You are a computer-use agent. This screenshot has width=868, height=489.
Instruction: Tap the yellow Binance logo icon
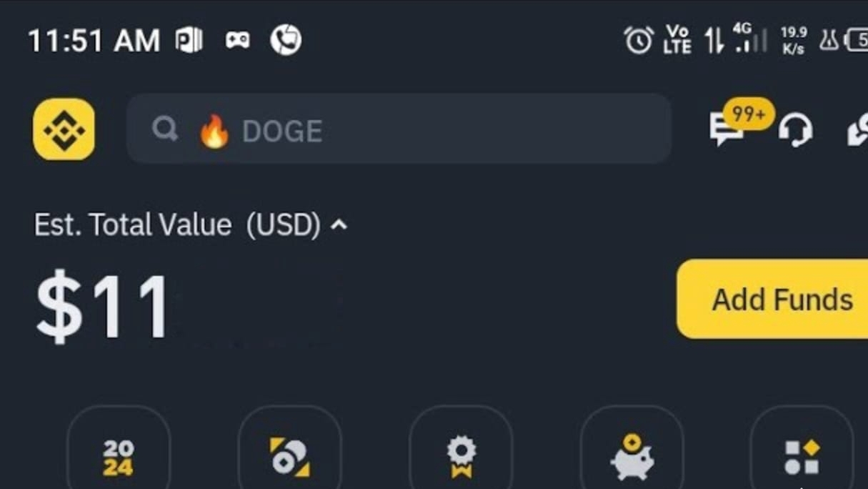[x=64, y=129]
